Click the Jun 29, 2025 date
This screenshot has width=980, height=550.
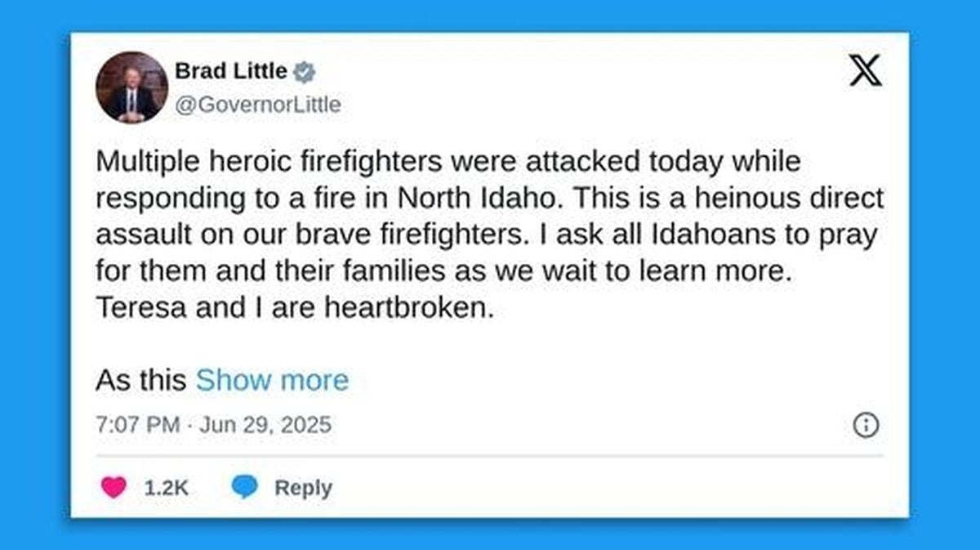[265, 425]
